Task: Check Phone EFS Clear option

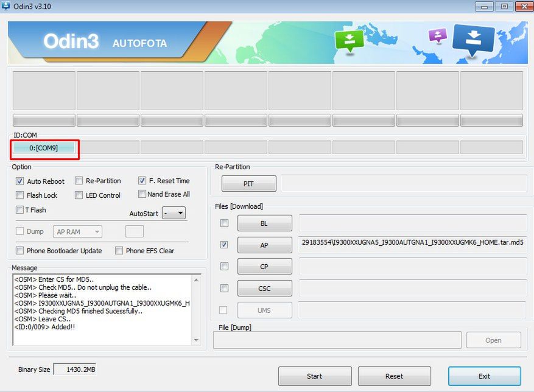Action: [119, 251]
